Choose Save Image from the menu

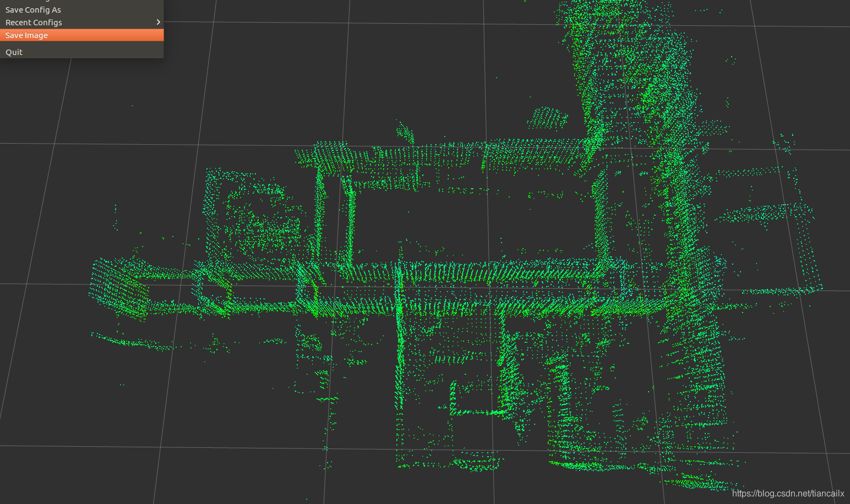point(81,35)
